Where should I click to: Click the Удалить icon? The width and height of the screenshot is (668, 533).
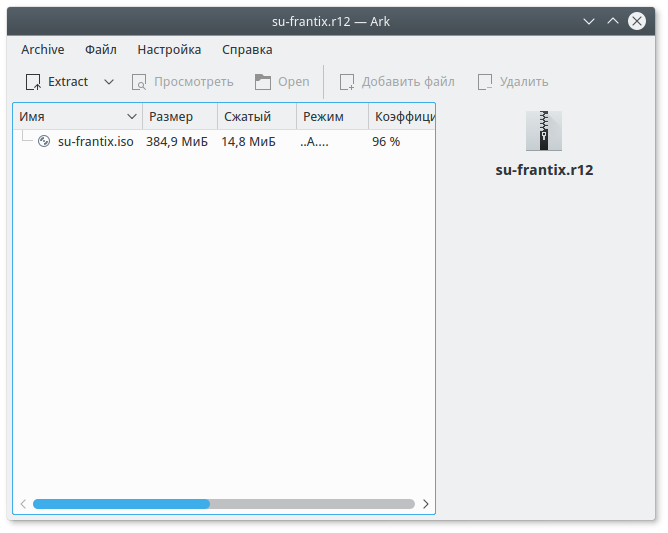[x=485, y=82]
